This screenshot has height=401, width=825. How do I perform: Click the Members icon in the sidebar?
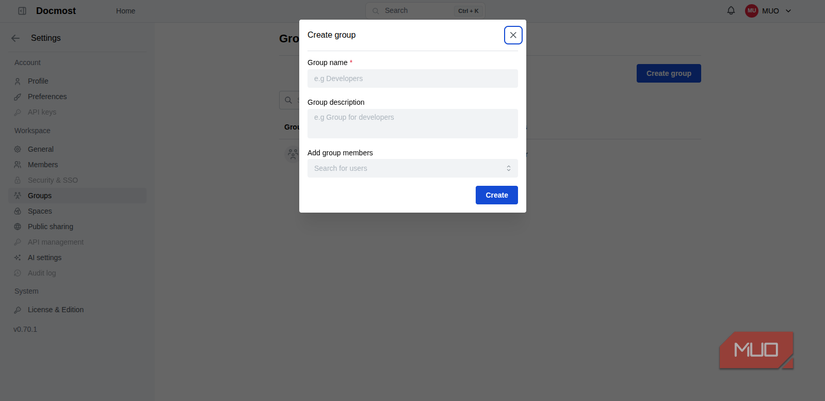tap(17, 165)
